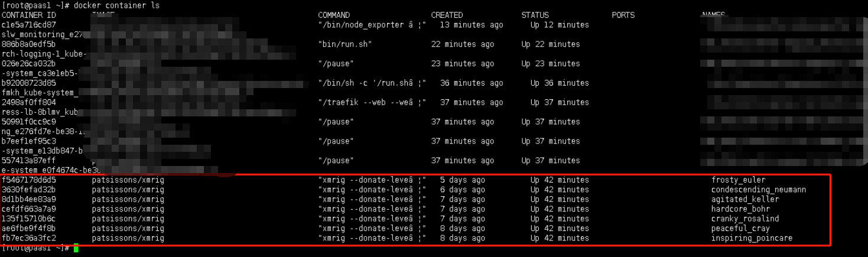Click the '6 days ago' created value
Viewport: 868px width, 257px height.
click(463, 190)
